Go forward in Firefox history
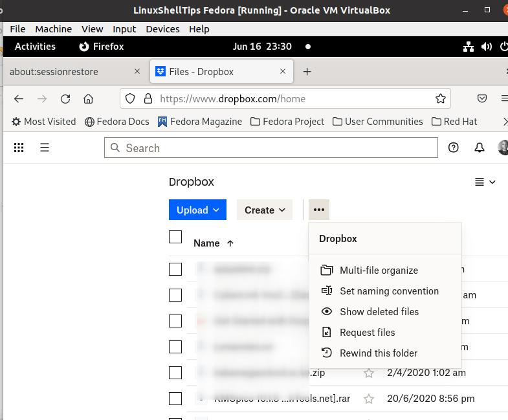508x420 pixels. 42,98
